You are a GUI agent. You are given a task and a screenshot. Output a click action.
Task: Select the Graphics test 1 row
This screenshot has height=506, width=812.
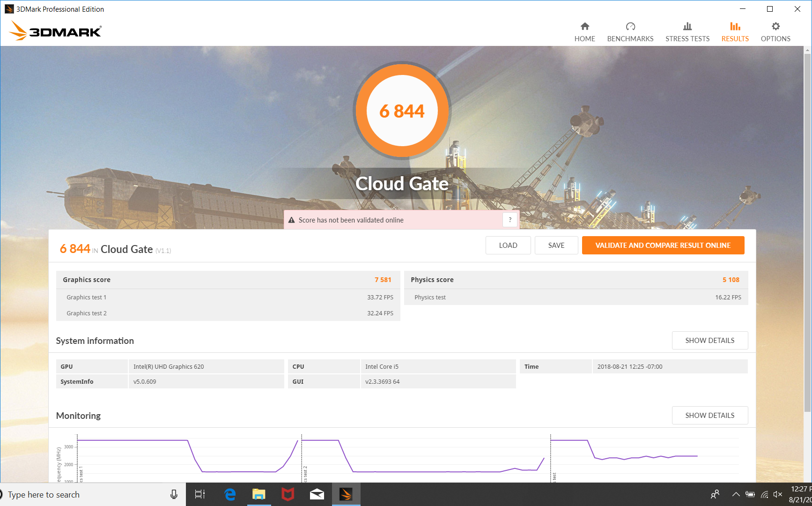click(x=228, y=297)
